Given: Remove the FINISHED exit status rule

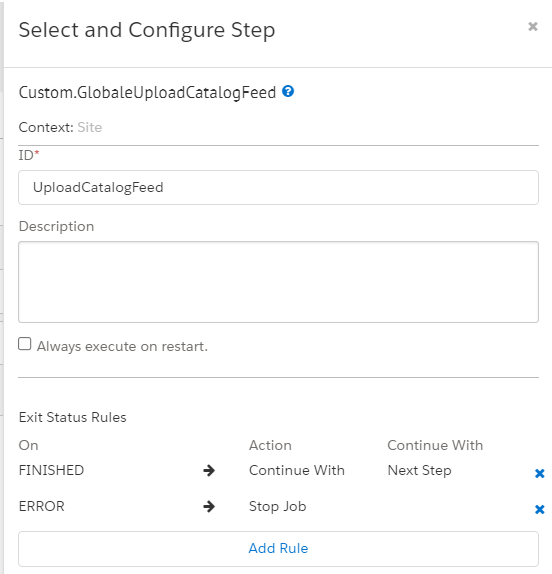Looking at the screenshot, I should pyautogui.click(x=540, y=473).
